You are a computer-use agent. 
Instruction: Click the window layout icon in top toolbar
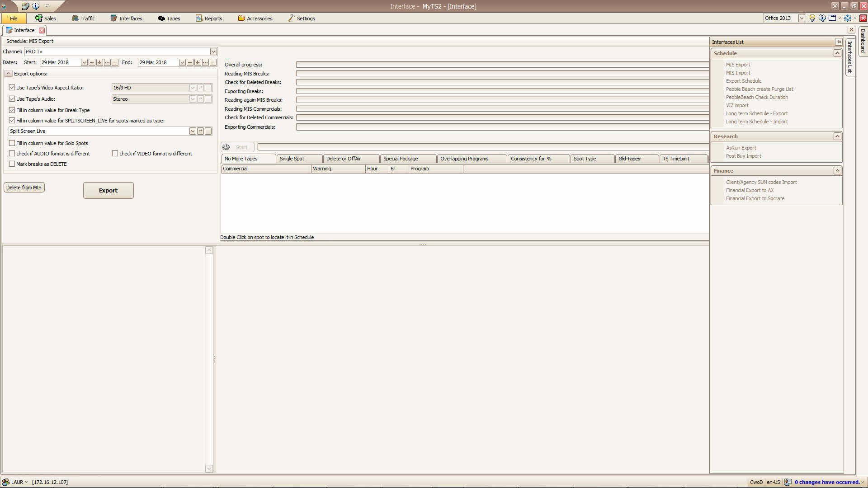pos(832,18)
